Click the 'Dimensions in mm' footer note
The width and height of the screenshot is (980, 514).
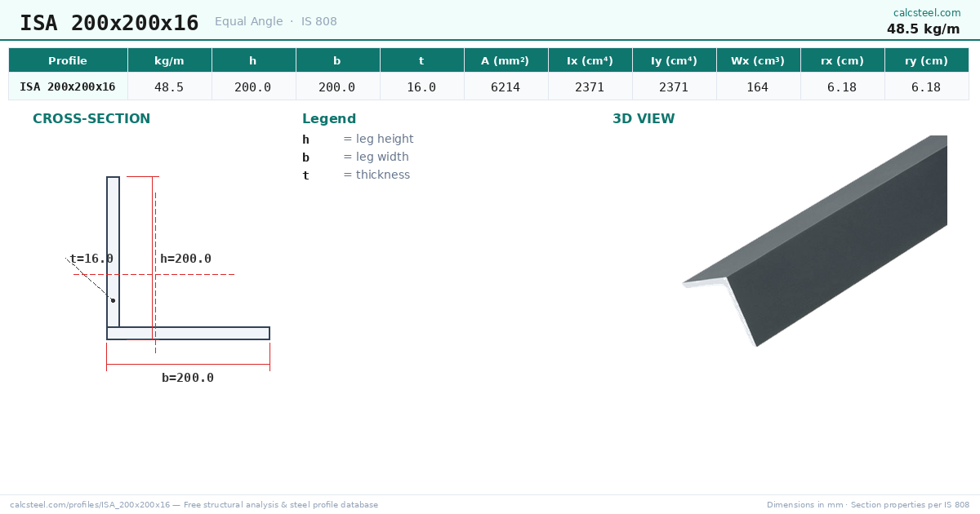click(867, 505)
